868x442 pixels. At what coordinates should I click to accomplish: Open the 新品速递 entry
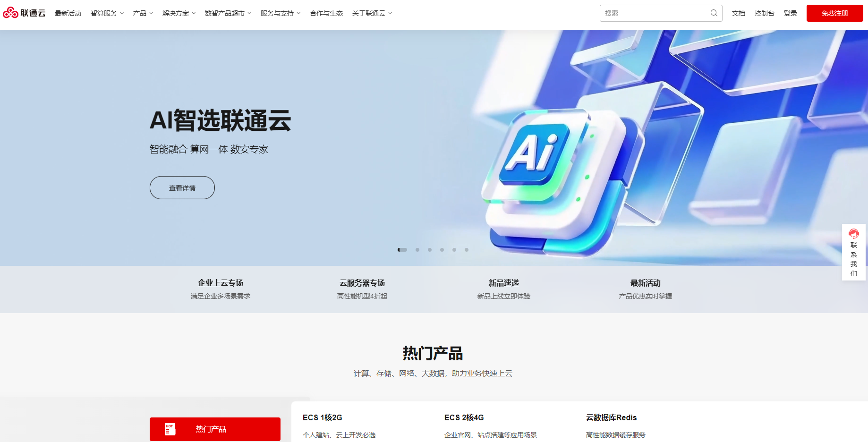(504, 289)
